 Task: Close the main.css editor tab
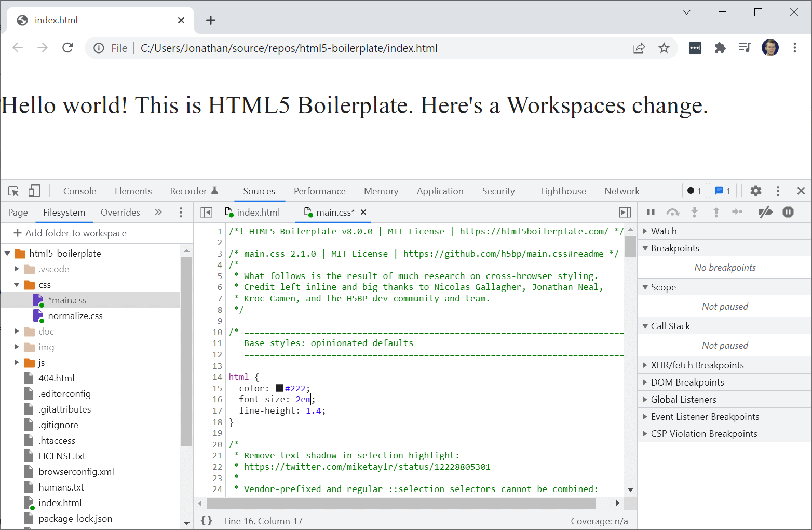point(363,212)
